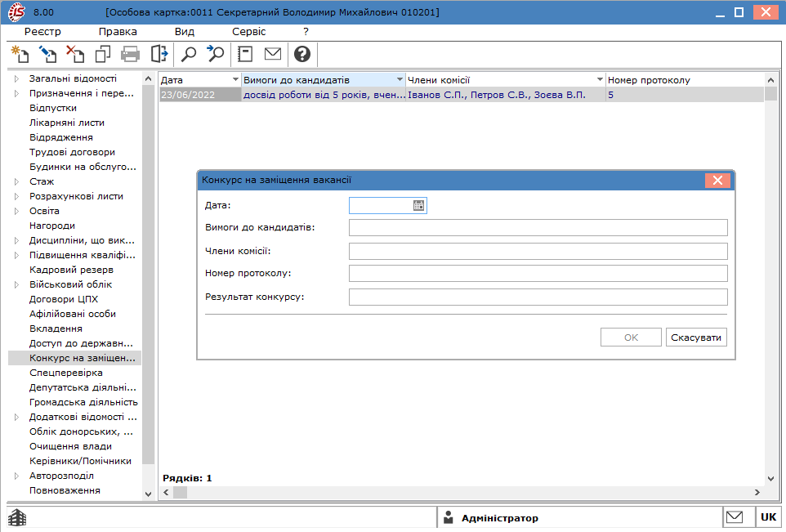Open Дата column filter dropdown

[235, 80]
